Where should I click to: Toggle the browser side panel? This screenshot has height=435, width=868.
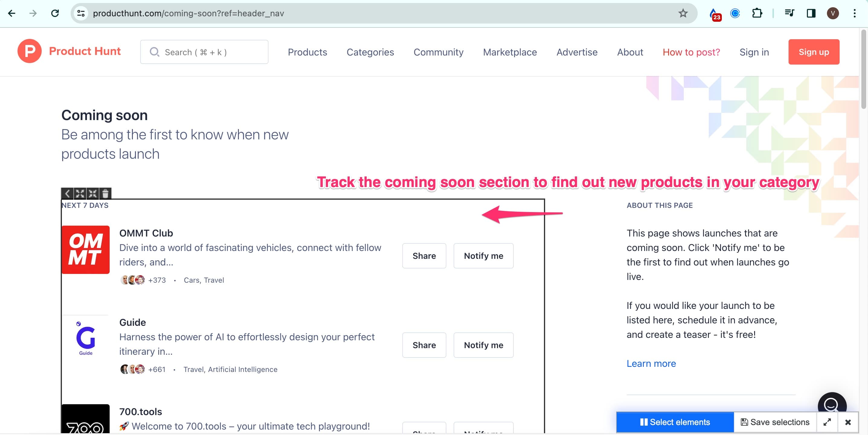[x=811, y=14]
